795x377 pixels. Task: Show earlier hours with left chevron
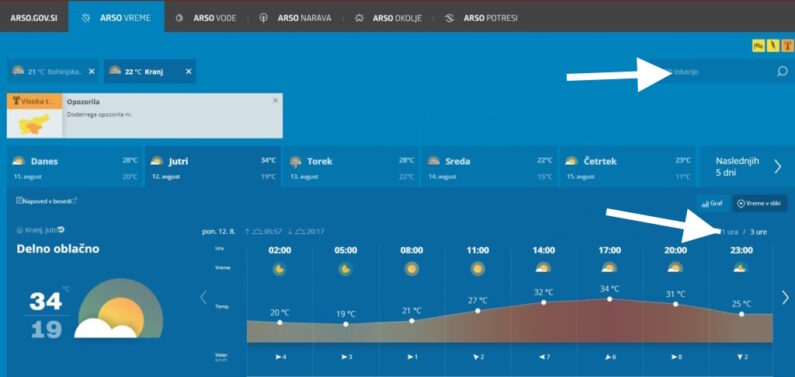pos(203,297)
